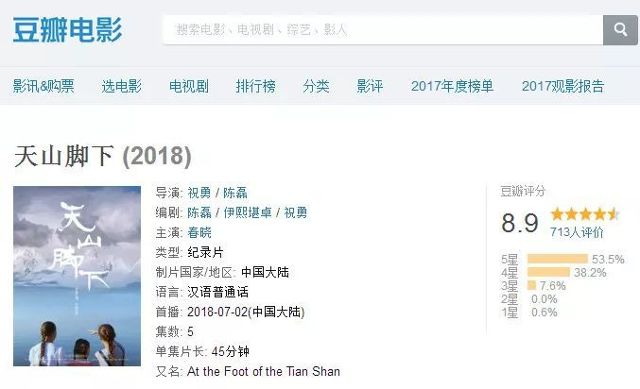This screenshot has width=640, height=389.
Task: Go to 选电影 section
Action: 121,86
